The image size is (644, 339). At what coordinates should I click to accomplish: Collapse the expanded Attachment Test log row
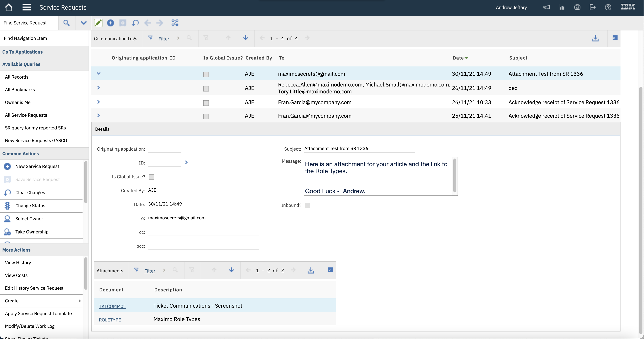[98, 74]
